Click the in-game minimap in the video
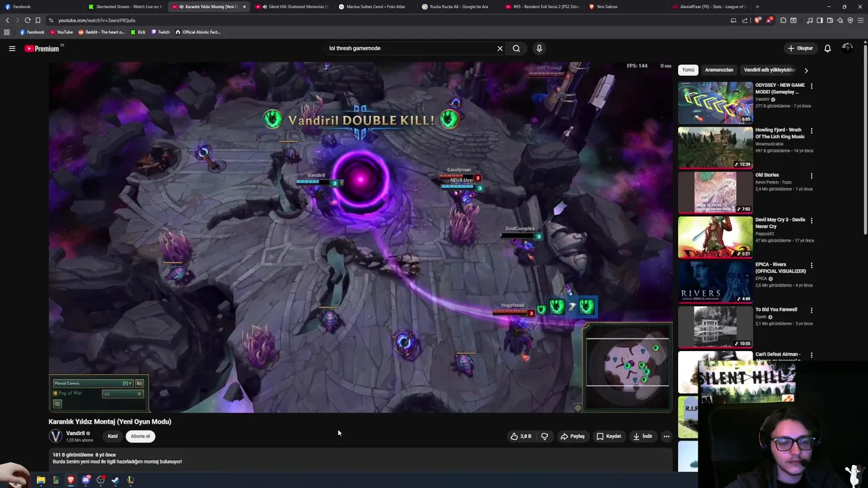The image size is (868, 488). point(628,367)
